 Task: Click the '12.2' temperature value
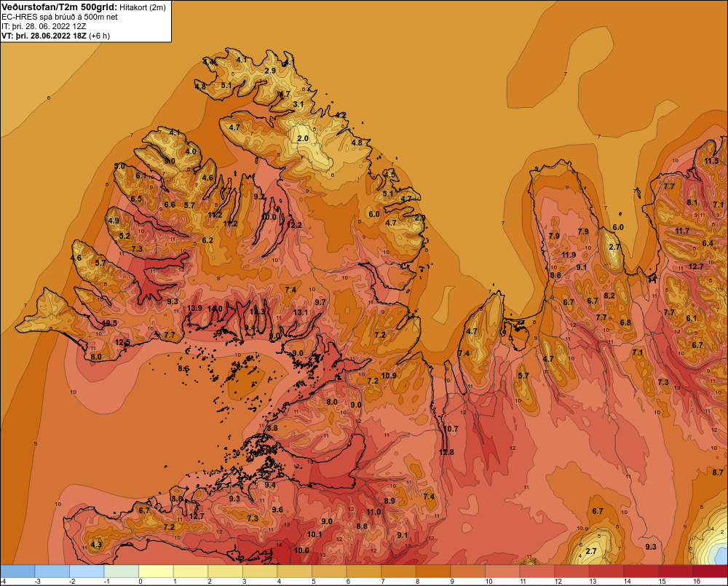[294, 225]
